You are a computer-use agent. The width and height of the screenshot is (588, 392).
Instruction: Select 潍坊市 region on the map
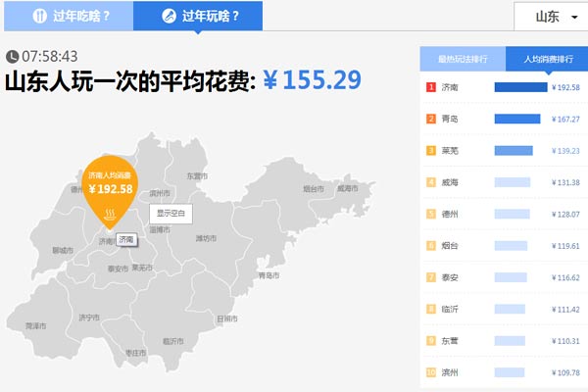click(206, 238)
